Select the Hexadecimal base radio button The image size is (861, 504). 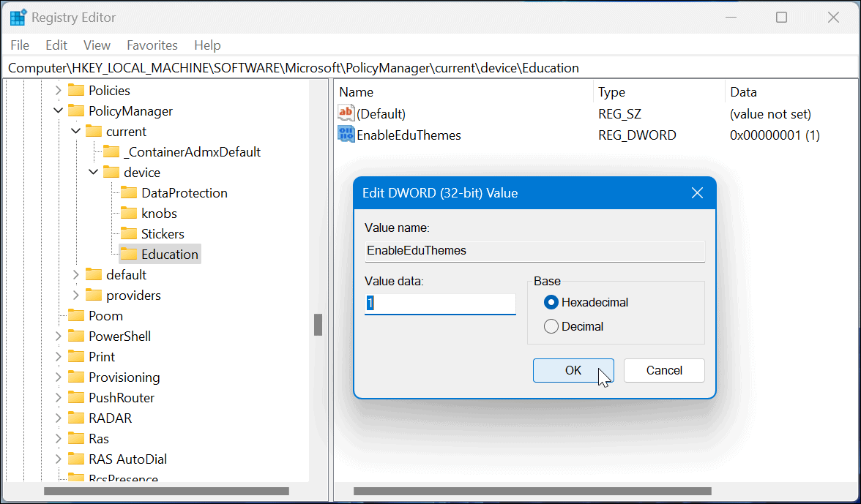[x=551, y=301]
